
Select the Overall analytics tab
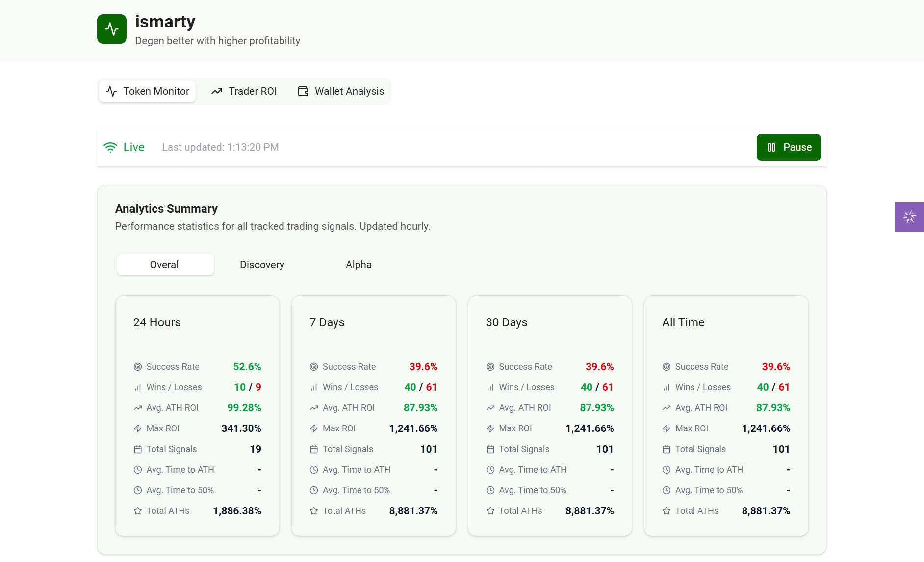165,265
